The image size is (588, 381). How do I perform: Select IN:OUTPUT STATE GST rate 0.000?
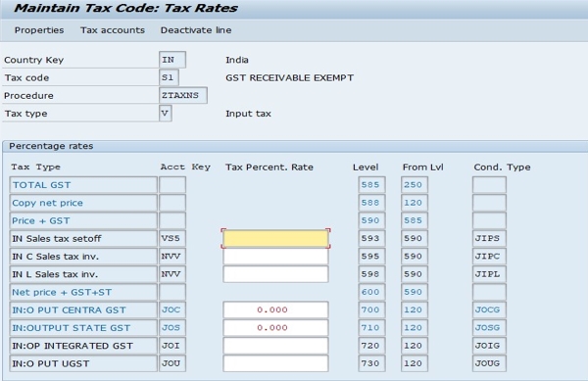click(275, 328)
